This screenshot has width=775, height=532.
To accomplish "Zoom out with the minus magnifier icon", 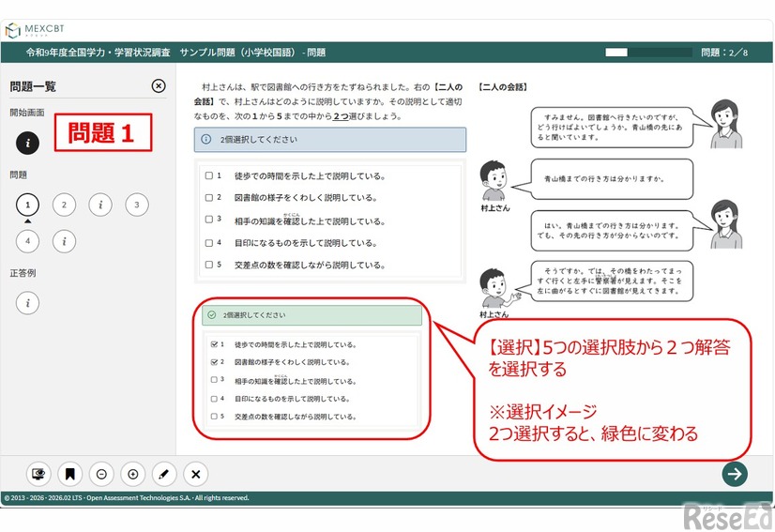I will click(101, 474).
